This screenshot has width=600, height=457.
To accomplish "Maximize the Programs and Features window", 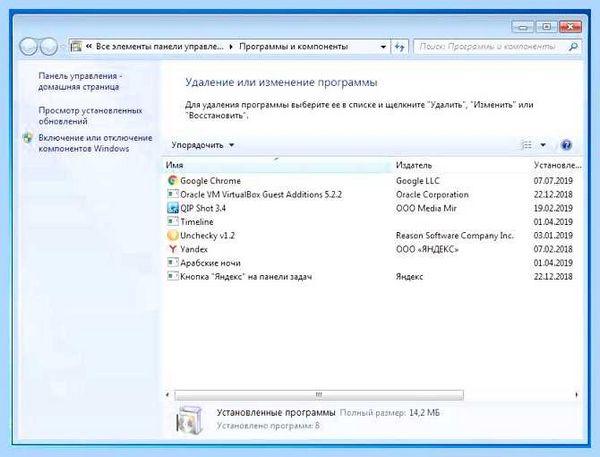I will 546,27.
